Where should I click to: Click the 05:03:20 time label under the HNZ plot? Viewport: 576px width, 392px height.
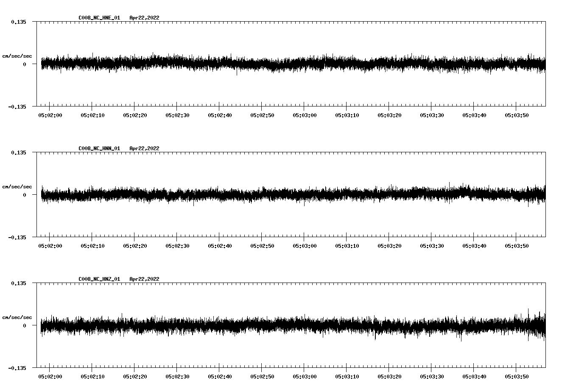(389, 376)
